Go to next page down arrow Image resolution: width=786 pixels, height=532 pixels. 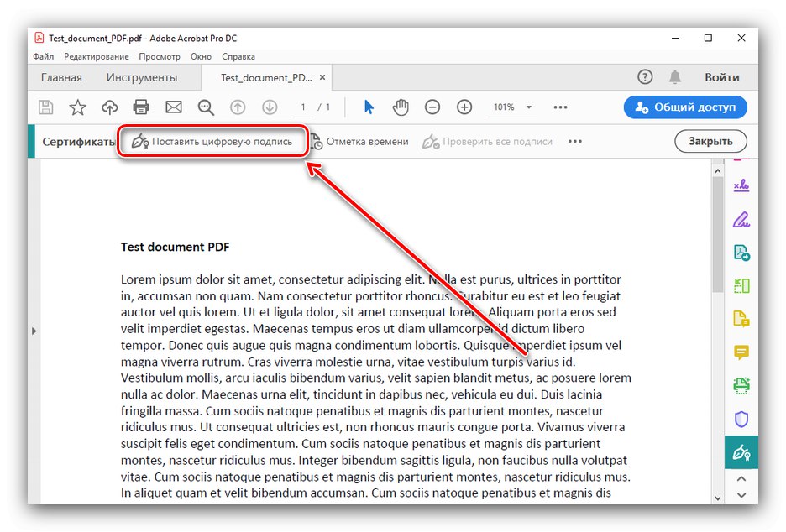tap(270, 107)
